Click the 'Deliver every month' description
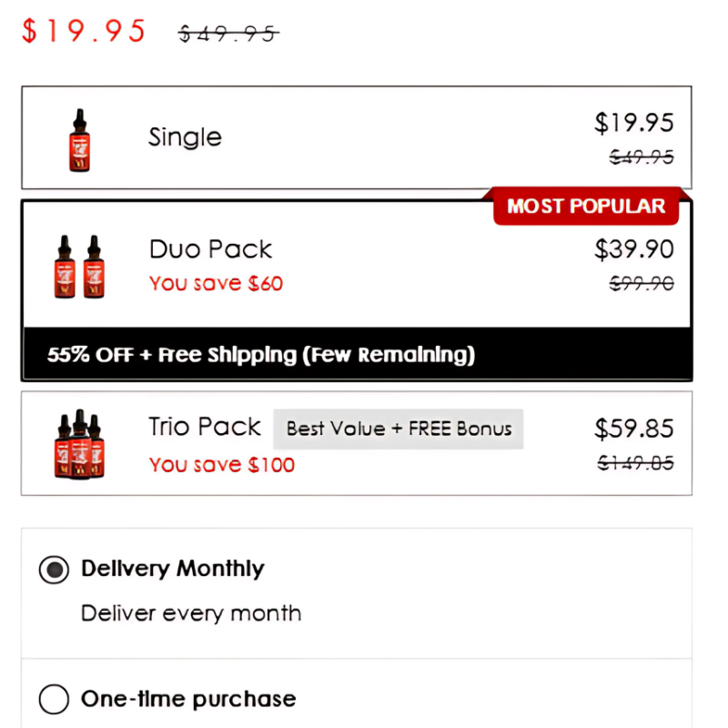728x728 pixels. (x=191, y=613)
